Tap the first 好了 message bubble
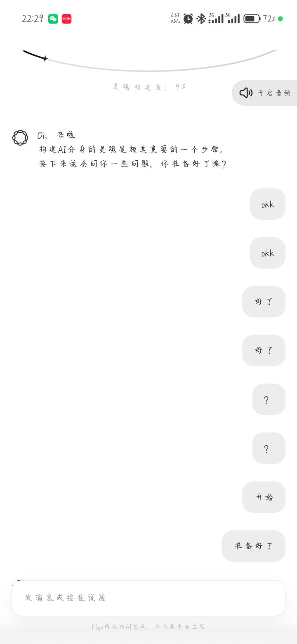The image size is (297, 644). click(264, 302)
